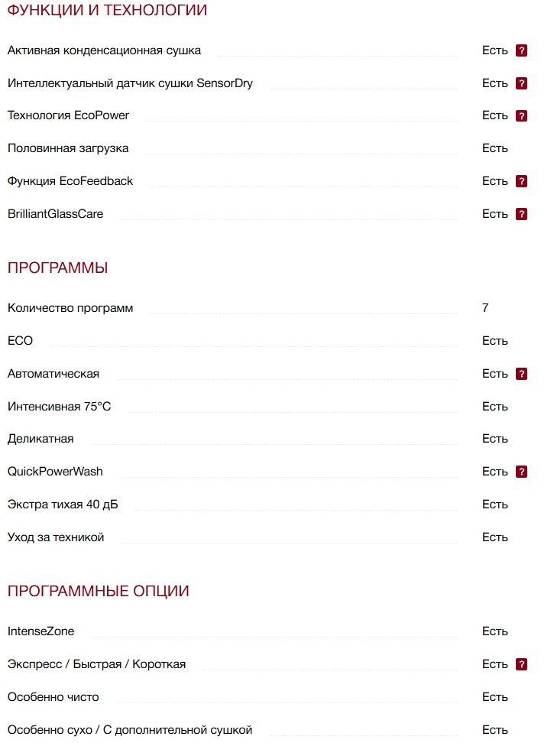
Task: Click the IntenseZone option label
Action: pos(40,631)
